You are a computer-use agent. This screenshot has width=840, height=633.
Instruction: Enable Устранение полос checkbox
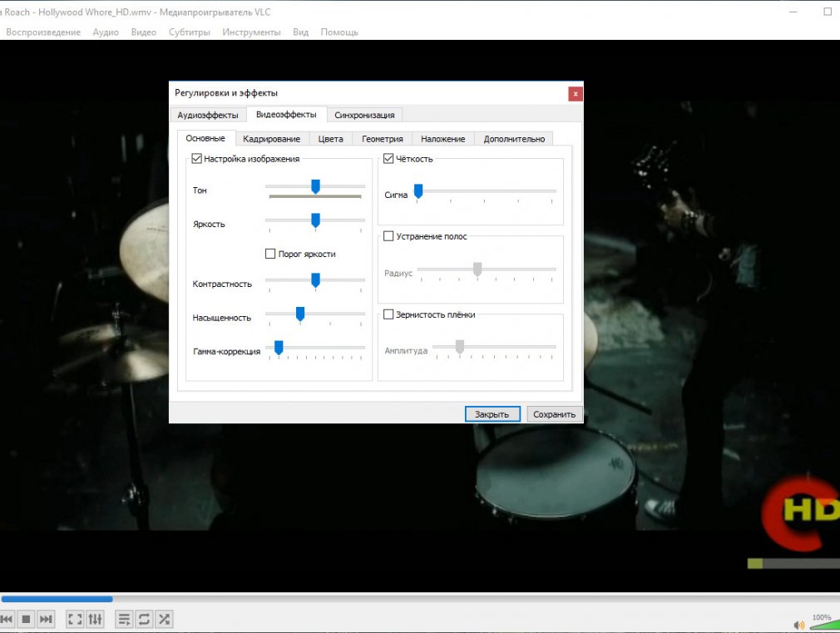pyautogui.click(x=388, y=236)
